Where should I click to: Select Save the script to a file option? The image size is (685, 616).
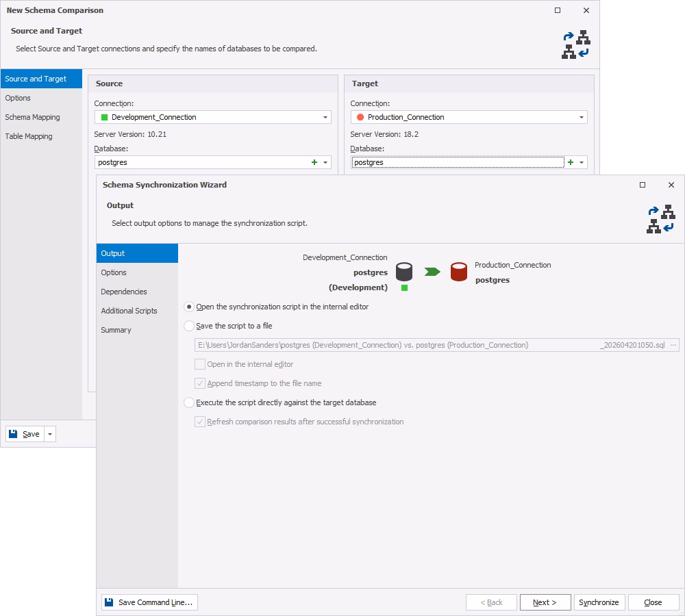tap(189, 326)
